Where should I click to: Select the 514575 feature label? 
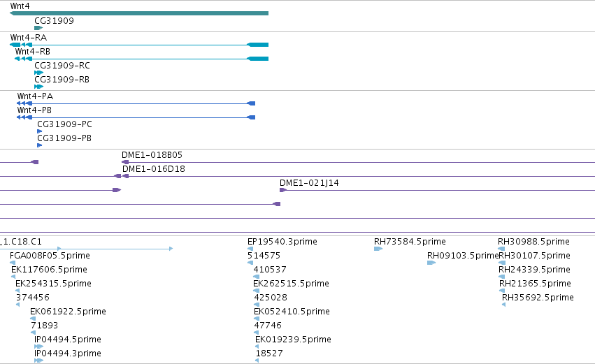(x=264, y=256)
